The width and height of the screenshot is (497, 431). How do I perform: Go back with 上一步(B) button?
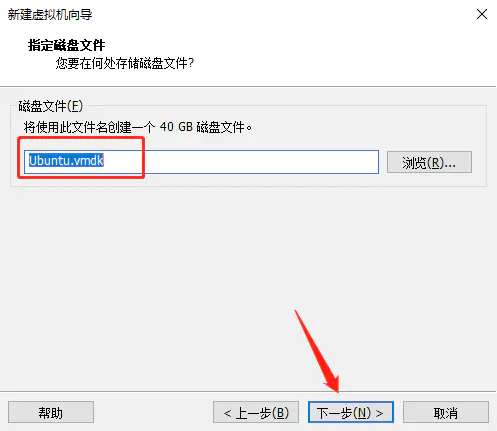coord(256,412)
